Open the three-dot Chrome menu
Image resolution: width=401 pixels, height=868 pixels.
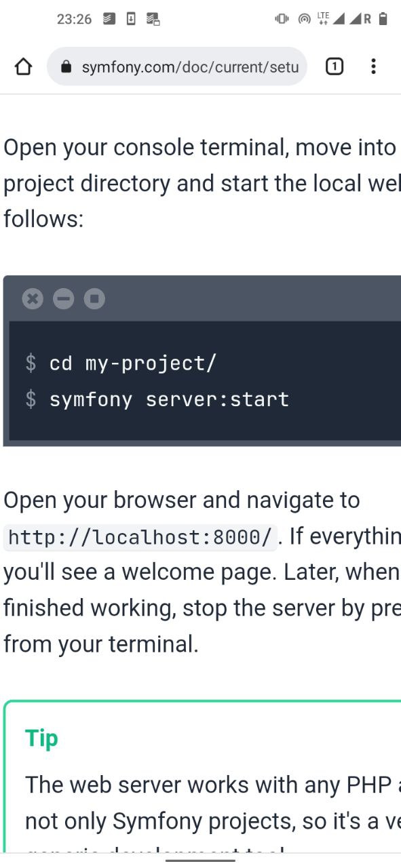(373, 66)
